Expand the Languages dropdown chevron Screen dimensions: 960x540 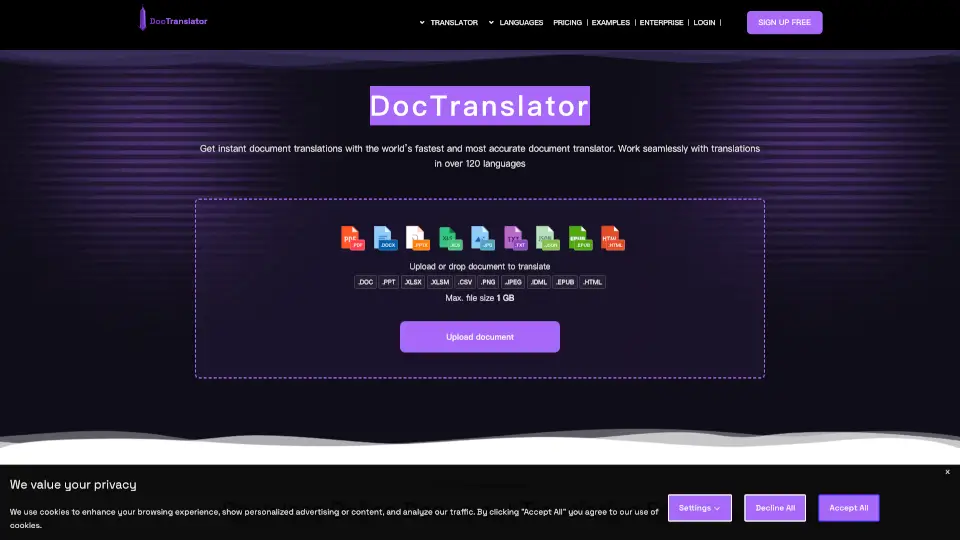(x=491, y=23)
